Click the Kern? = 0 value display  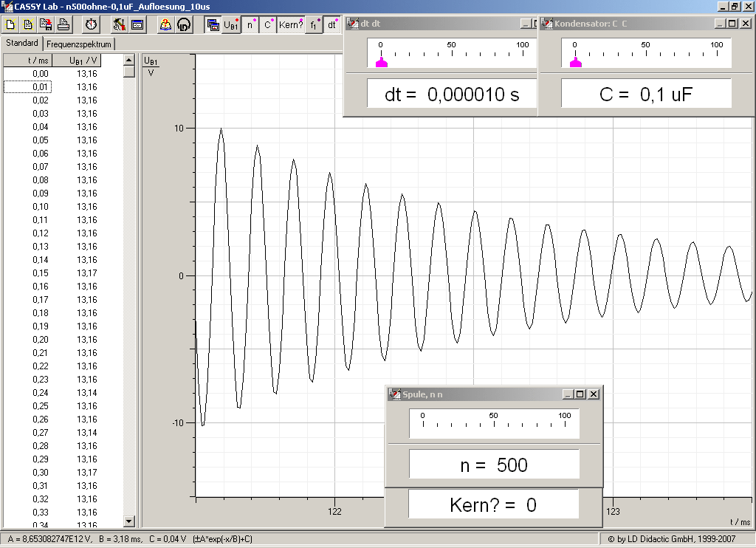point(493,504)
